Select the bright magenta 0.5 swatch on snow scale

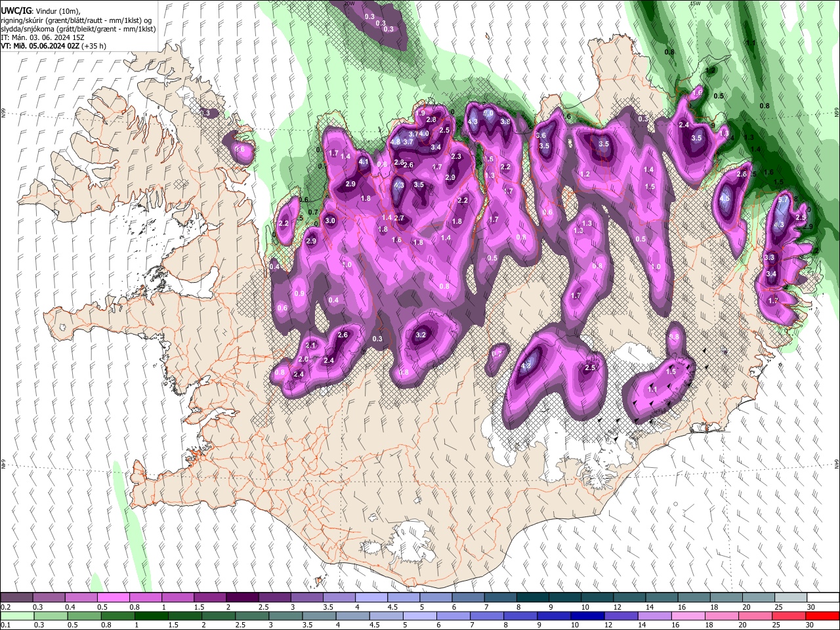coord(113,598)
